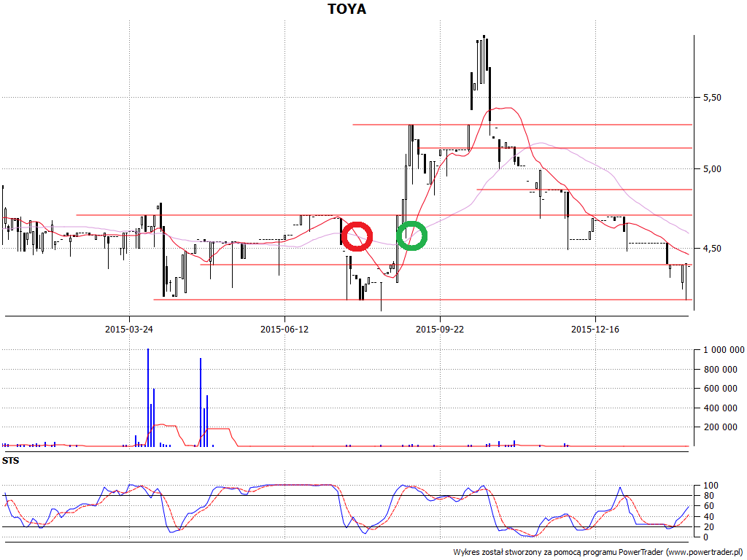Click the 5,00 price axis label
Viewport: 747px width, 560px height.
tap(712, 169)
